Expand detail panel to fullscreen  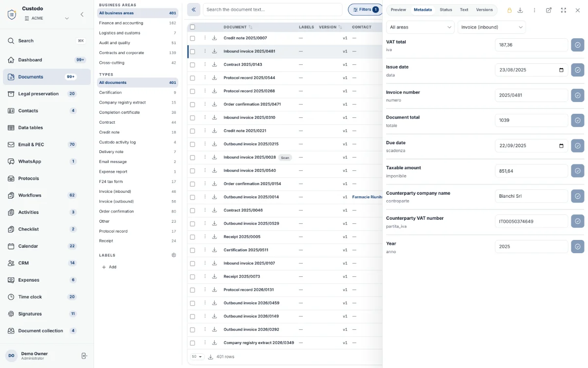click(x=563, y=10)
